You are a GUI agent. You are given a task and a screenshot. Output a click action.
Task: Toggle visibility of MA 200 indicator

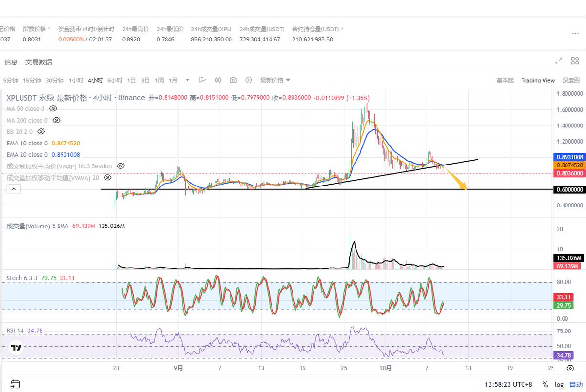coord(56,120)
